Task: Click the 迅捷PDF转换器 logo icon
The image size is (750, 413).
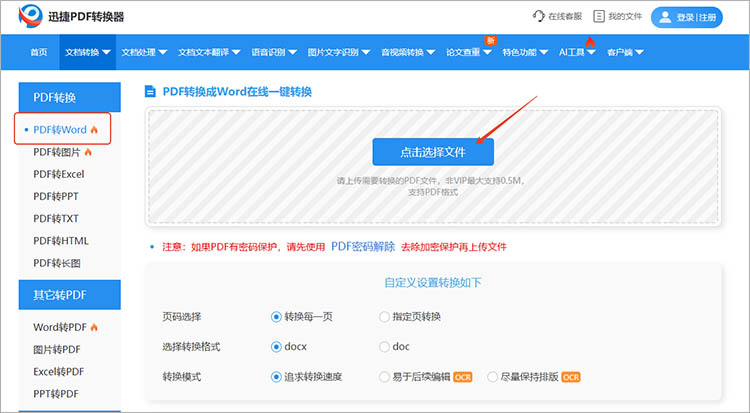Action: click(31, 16)
